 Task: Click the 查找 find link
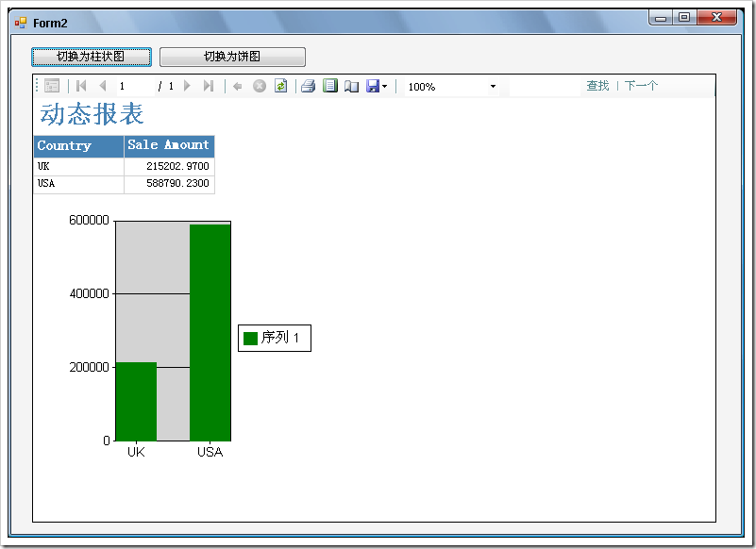point(597,85)
